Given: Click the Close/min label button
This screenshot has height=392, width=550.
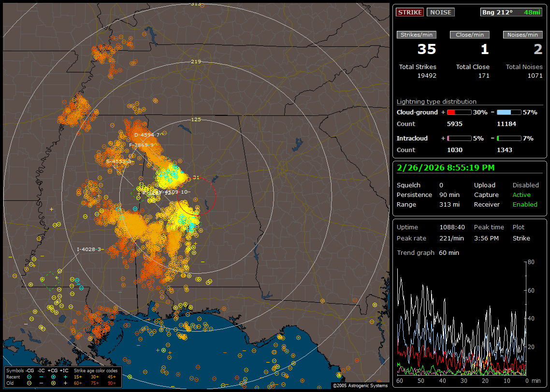Looking at the screenshot, I should click(x=470, y=35).
